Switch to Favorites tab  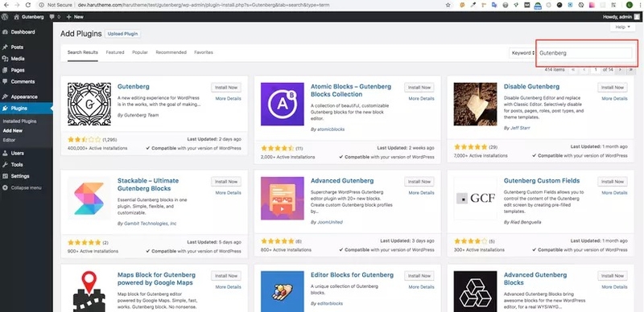[204, 52]
